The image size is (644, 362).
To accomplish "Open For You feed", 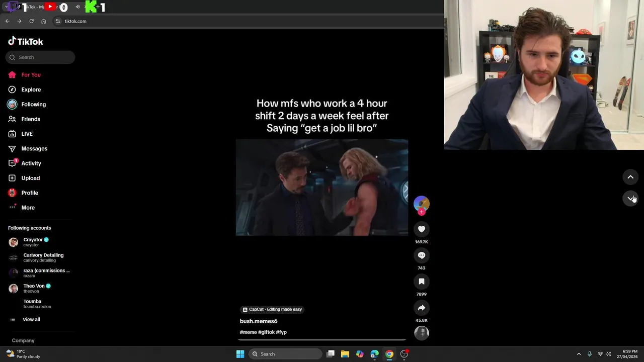I will [x=31, y=75].
